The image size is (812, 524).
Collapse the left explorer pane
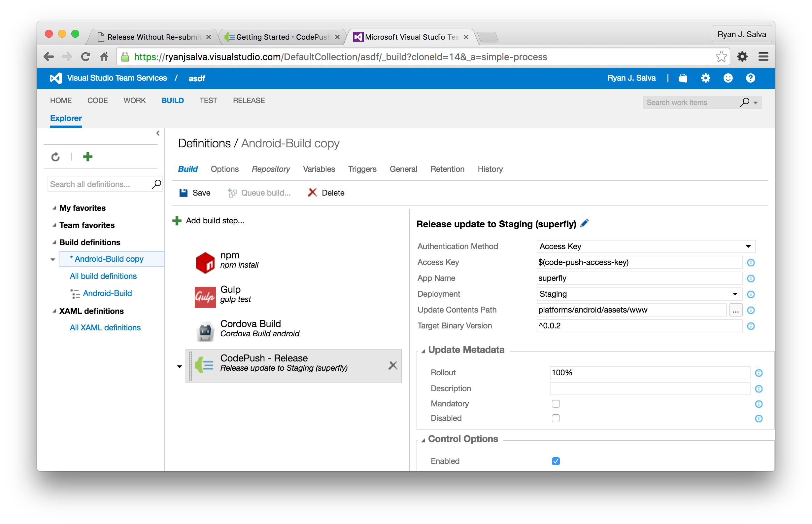[x=158, y=133]
